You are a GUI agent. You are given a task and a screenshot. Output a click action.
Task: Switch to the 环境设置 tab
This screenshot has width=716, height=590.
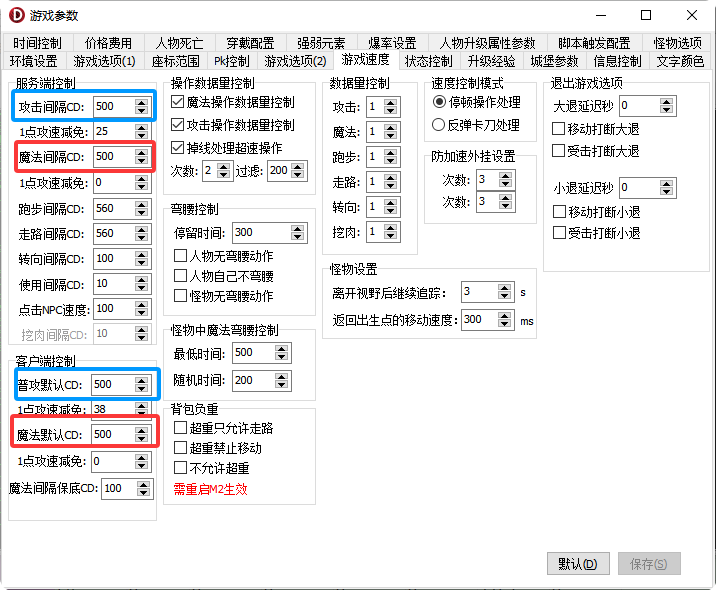(x=33, y=61)
